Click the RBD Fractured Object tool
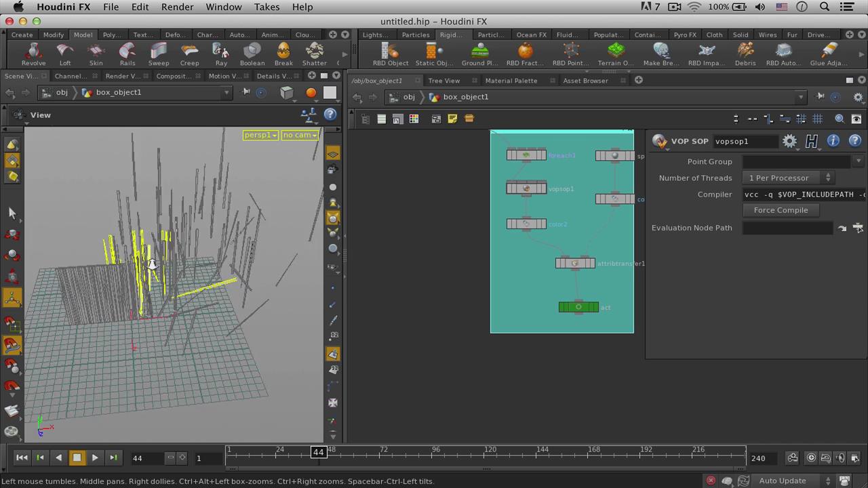 point(525,54)
